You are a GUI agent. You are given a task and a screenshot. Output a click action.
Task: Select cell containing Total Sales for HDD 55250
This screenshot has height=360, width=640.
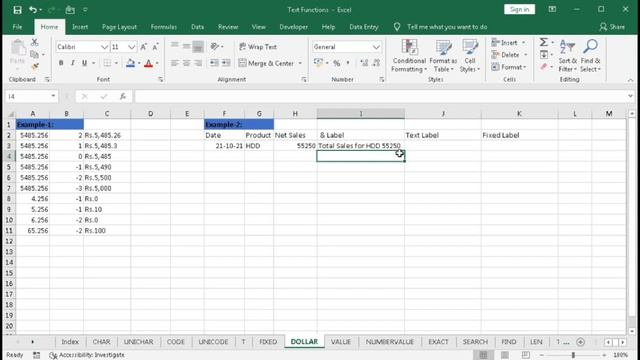click(x=360, y=146)
